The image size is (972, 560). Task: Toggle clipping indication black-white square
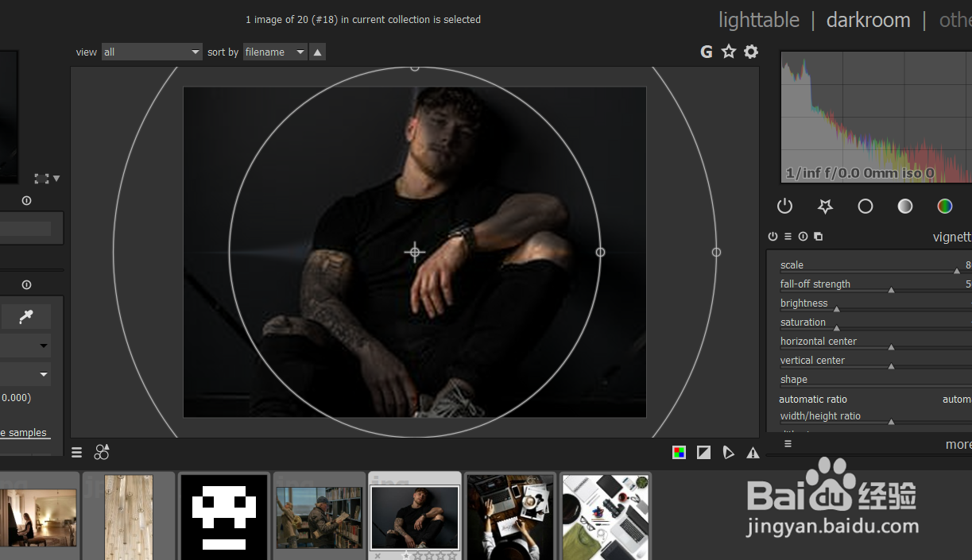point(703,453)
